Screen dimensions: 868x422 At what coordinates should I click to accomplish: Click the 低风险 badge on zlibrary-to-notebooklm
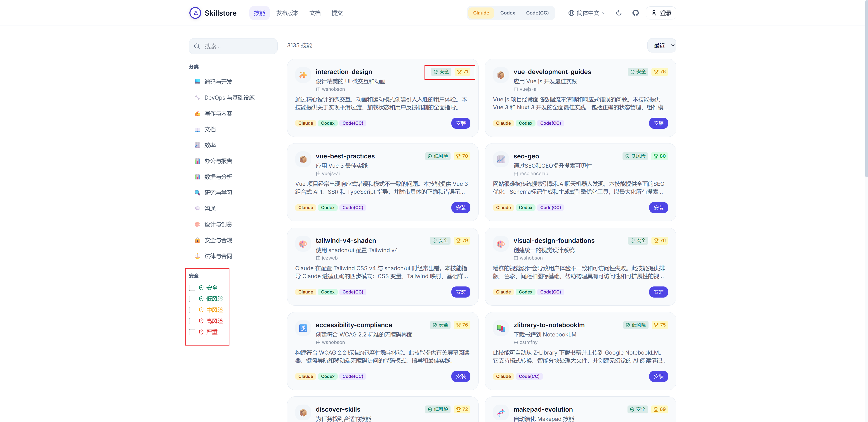click(635, 325)
